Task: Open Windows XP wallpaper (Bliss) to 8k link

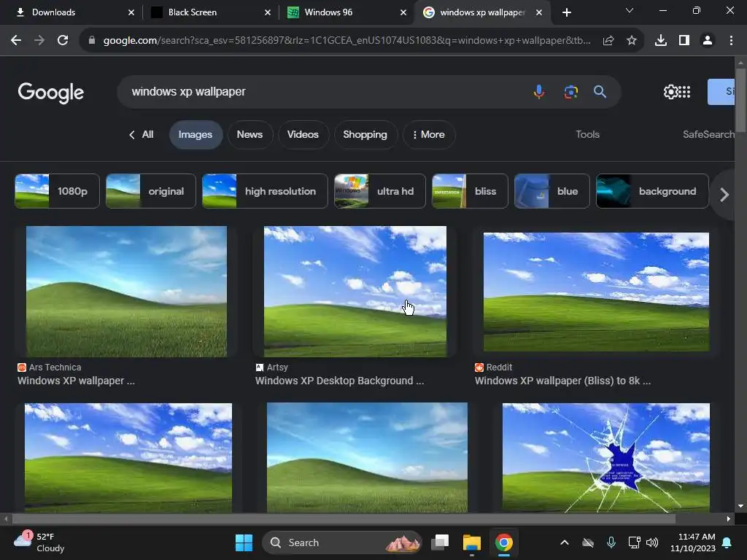Action: (x=562, y=381)
